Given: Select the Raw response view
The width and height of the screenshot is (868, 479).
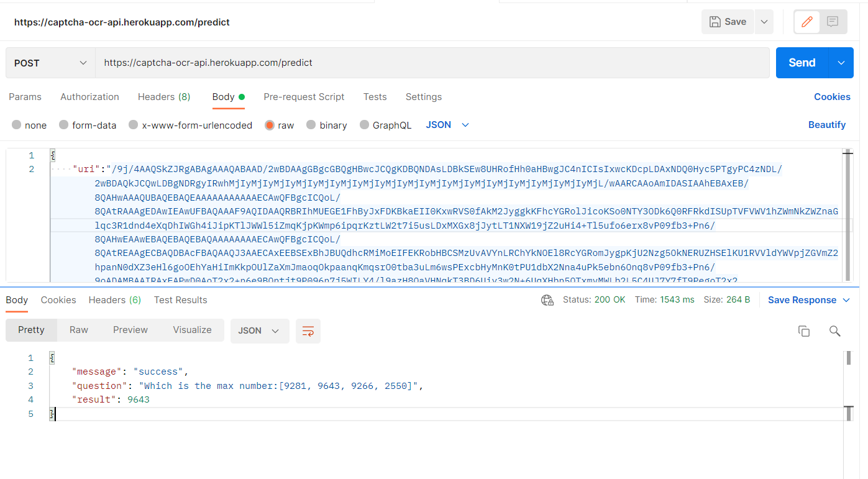Looking at the screenshot, I should (x=79, y=330).
